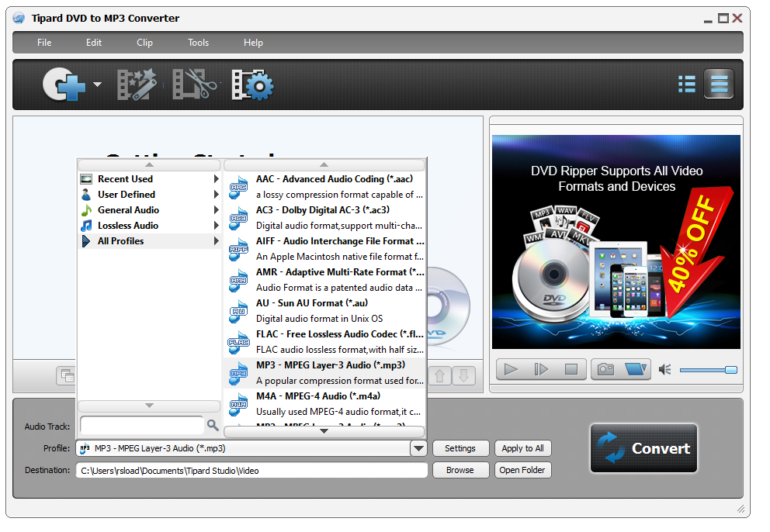This screenshot has height=532, width=770.
Task: Click the Lossless Audio blue note icon
Action: [x=86, y=226]
